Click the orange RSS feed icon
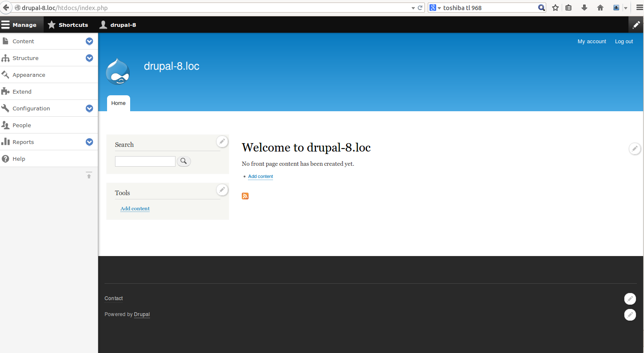Viewport: 644px width, 353px height. pyautogui.click(x=245, y=196)
